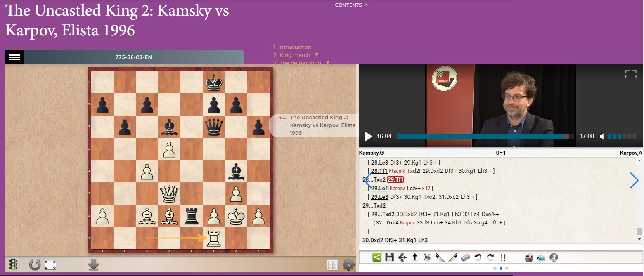Click the black bishop on g4

[x=236, y=172]
